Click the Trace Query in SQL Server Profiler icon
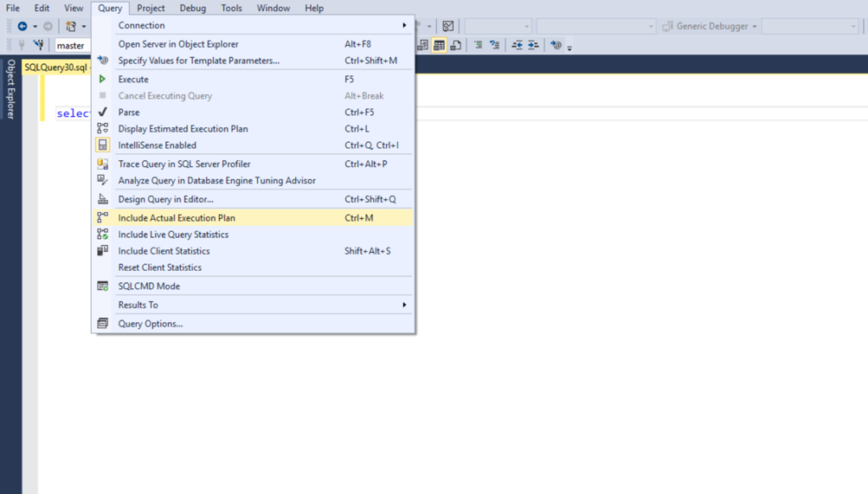The height and width of the screenshot is (494, 868). tap(102, 164)
